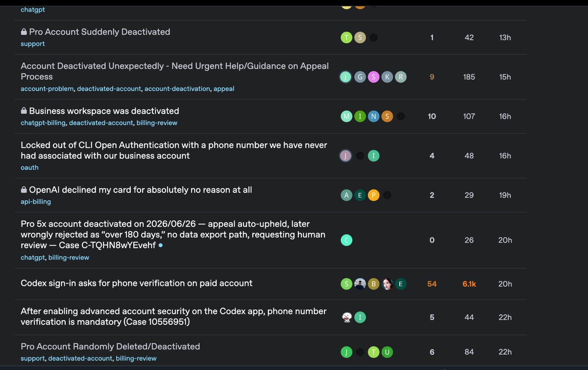Open Pro Account Randomly Deleted/Deactivated topic
The image size is (588, 370).
coord(110,347)
